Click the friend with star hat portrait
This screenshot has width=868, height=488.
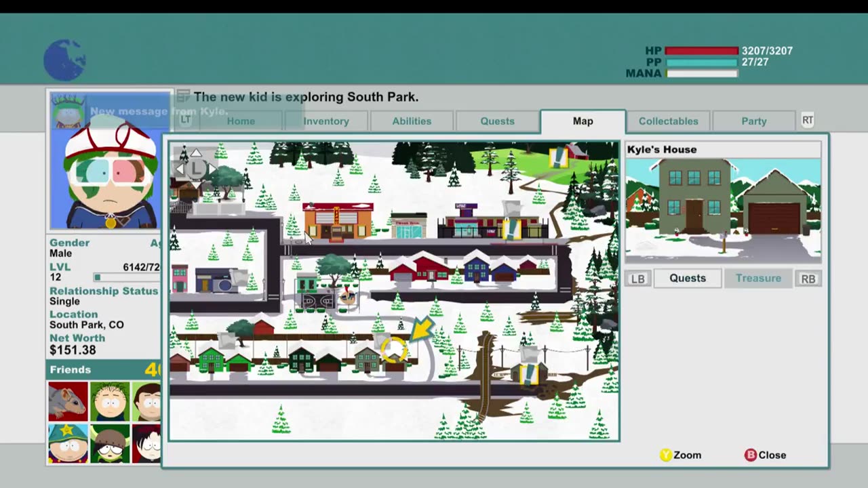(x=68, y=443)
